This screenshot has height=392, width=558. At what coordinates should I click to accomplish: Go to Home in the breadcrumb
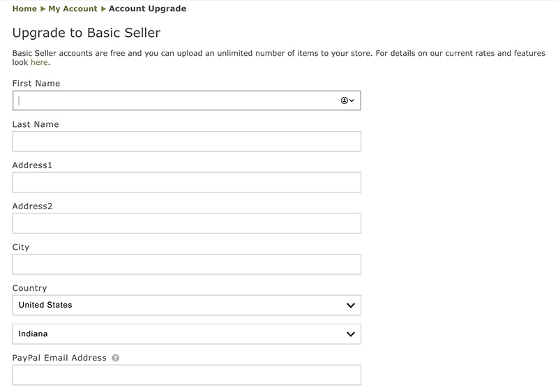coord(24,9)
